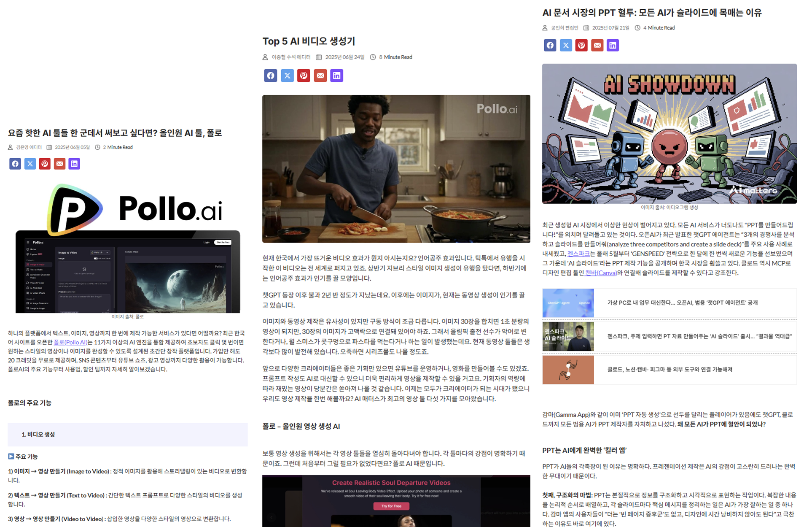Click the subheading 폴로 – 올인원 영상 생성 AI
812x527 pixels.
click(301, 426)
